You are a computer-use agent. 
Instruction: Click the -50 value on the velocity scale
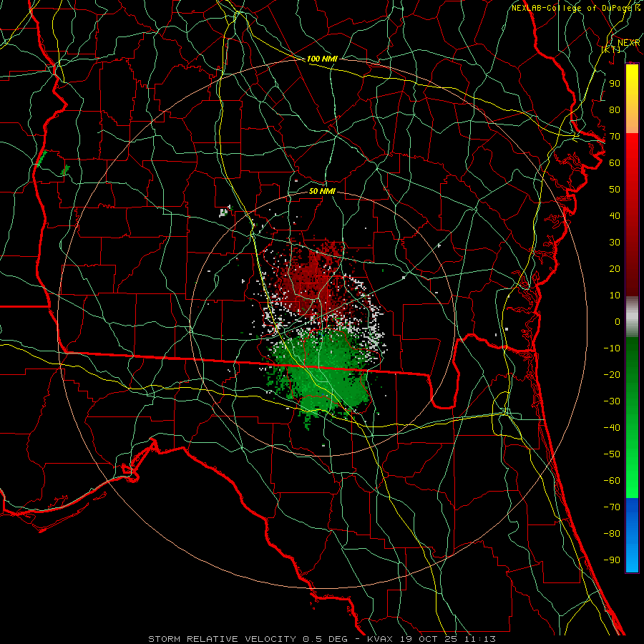612,454
